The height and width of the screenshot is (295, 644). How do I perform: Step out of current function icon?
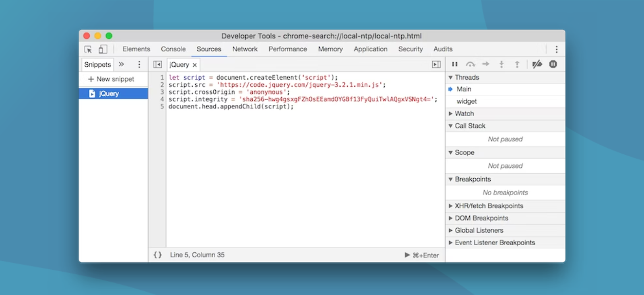tap(517, 64)
